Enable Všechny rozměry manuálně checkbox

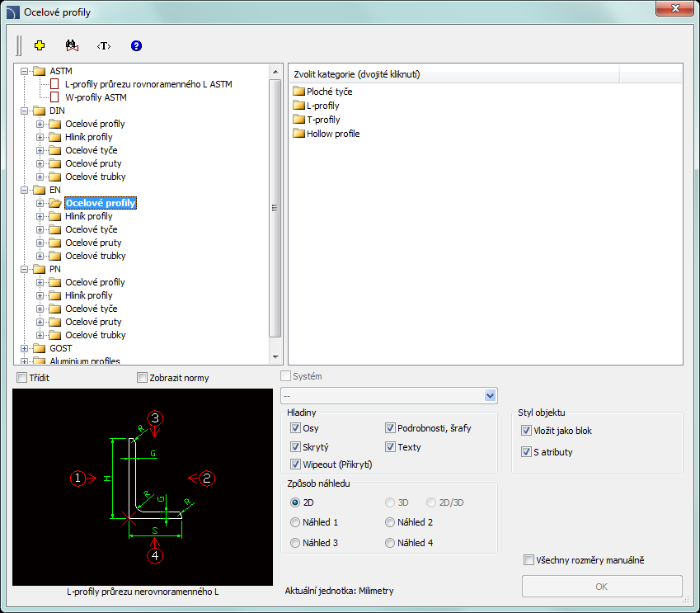pos(529,560)
